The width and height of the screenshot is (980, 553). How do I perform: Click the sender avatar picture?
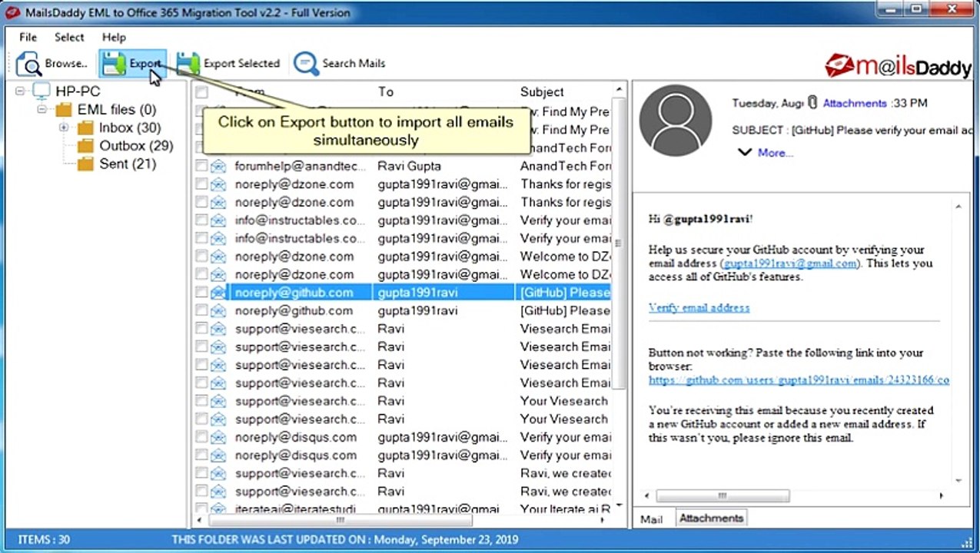[676, 121]
